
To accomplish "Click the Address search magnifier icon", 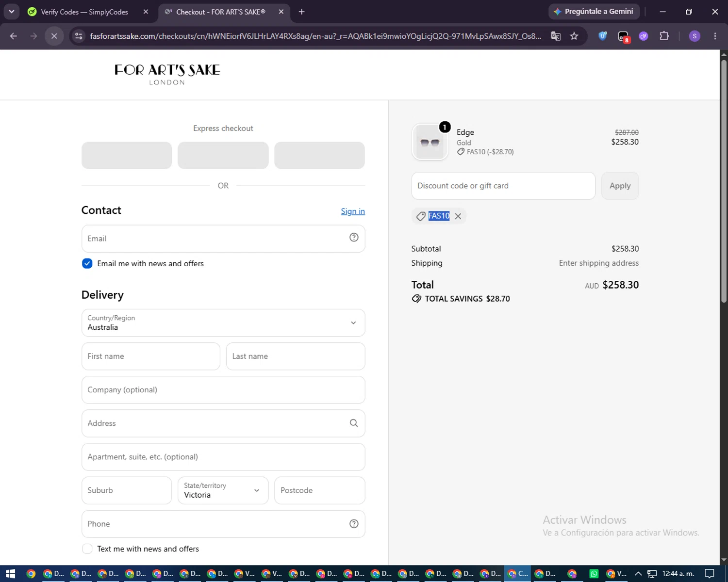I will (x=354, y=423).
